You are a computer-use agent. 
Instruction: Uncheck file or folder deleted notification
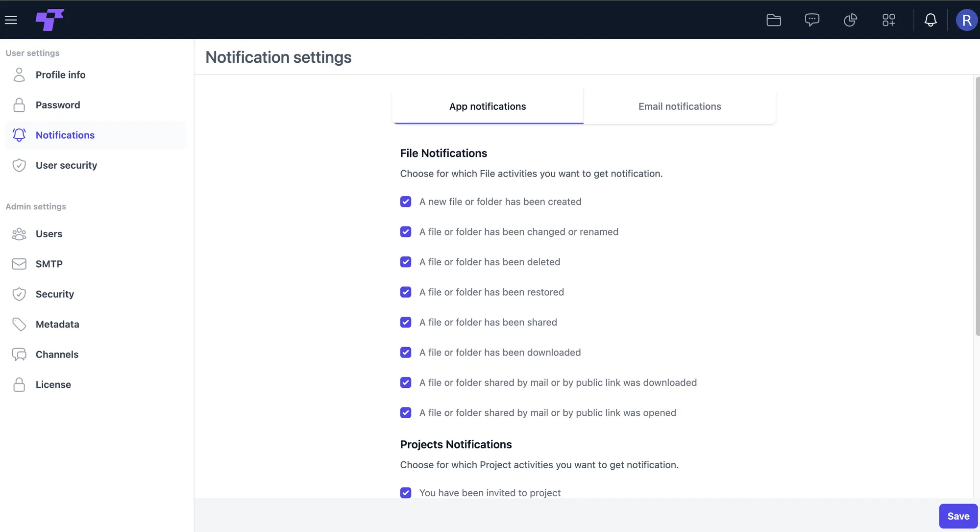406,262
